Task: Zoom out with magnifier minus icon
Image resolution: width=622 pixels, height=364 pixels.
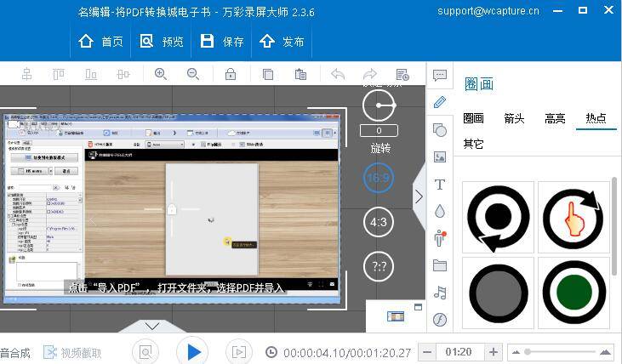Action: tap(193, 74)
